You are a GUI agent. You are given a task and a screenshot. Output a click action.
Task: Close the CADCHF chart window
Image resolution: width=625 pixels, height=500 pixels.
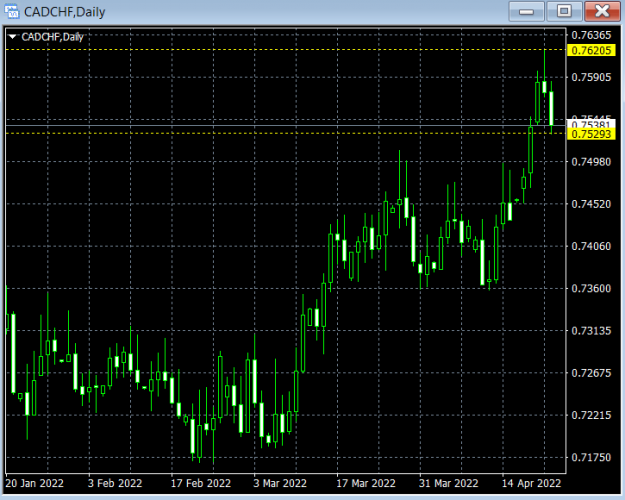point(602,12)
